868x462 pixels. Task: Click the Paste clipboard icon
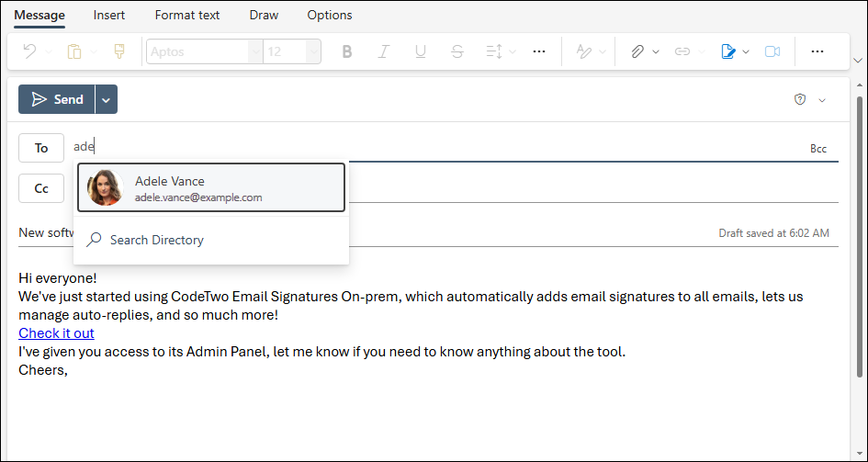pyautogui.click(x=74, y=51)
